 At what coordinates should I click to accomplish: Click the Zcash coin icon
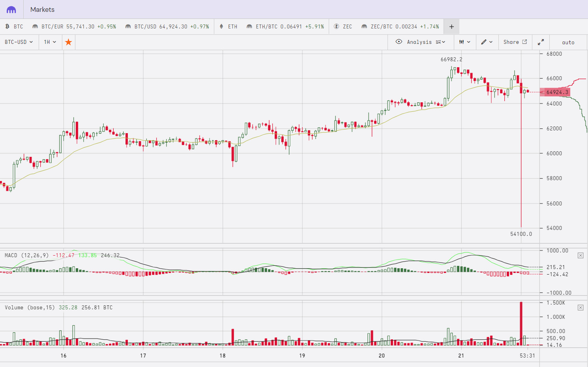point(336,26)
